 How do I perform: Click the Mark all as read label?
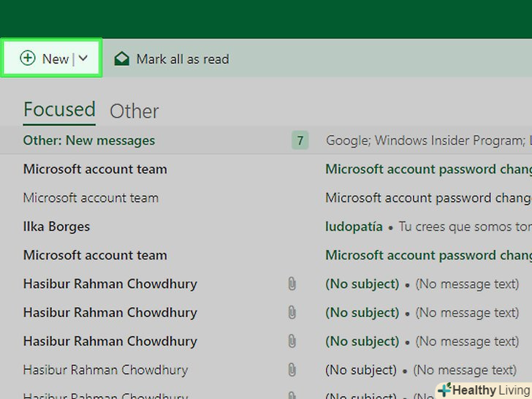tap(182, 59)
